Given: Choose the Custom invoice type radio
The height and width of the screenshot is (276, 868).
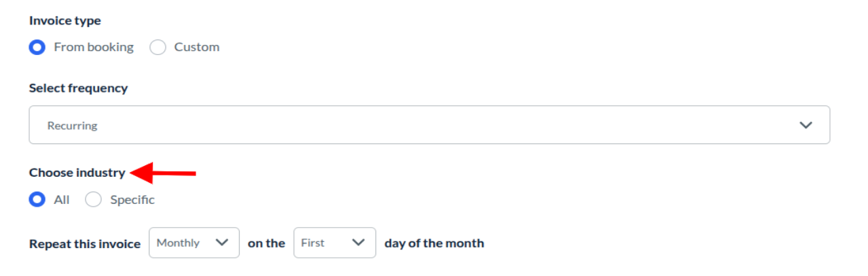Looking at the screenshot, I should click(158, 48).
